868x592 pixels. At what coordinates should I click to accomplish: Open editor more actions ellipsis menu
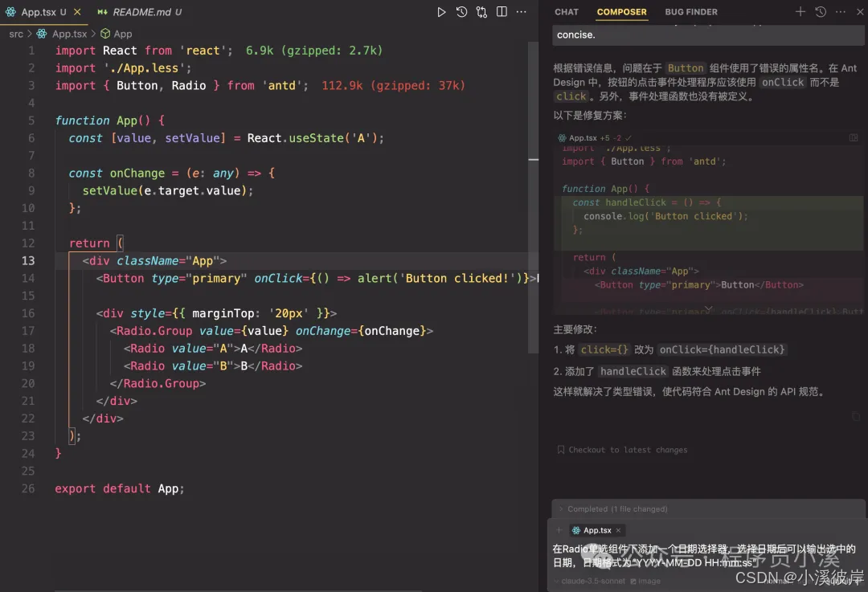pos(522,11)
